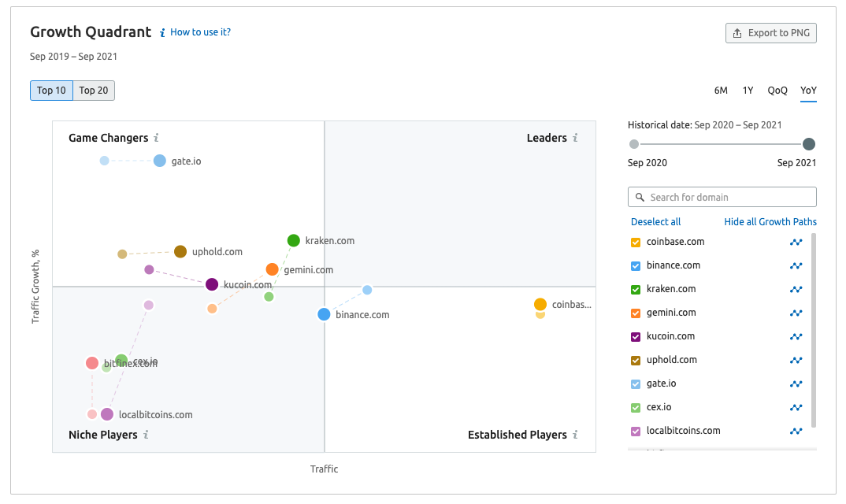
Task: Click the faded gate.io historical point
Action: click(x=105, y=161)
